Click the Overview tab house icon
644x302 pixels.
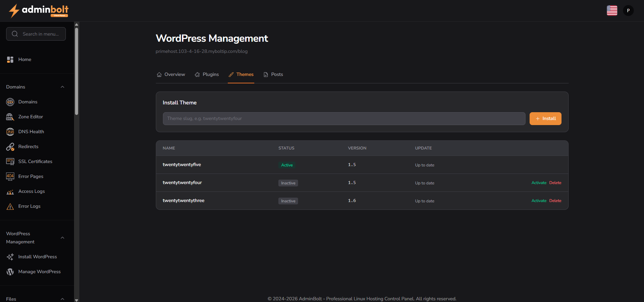coord(159,75)
